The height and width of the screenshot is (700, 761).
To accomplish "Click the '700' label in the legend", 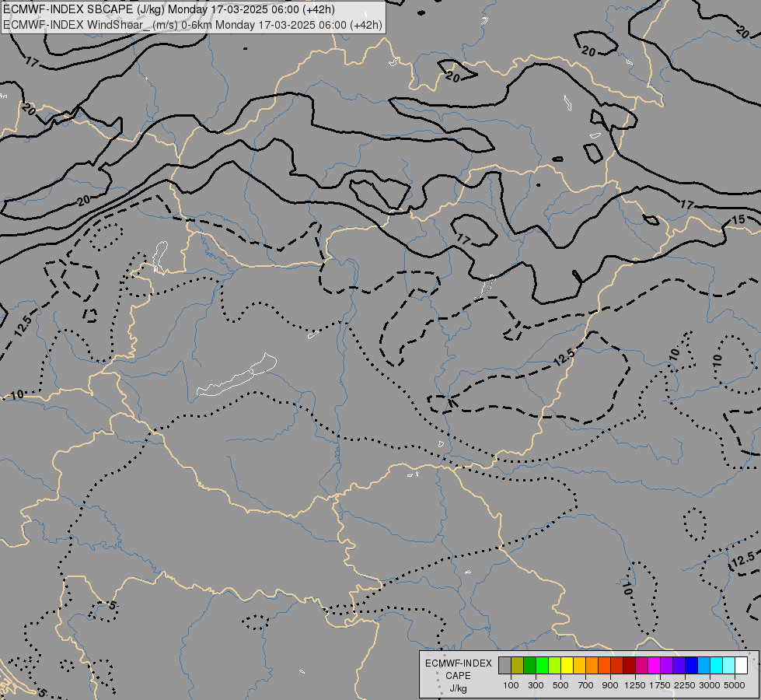I will [586, 685].
